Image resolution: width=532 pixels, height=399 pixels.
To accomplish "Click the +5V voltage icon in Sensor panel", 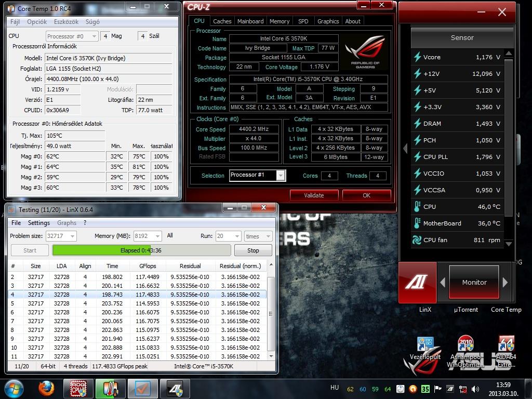I will coord(417,90).
